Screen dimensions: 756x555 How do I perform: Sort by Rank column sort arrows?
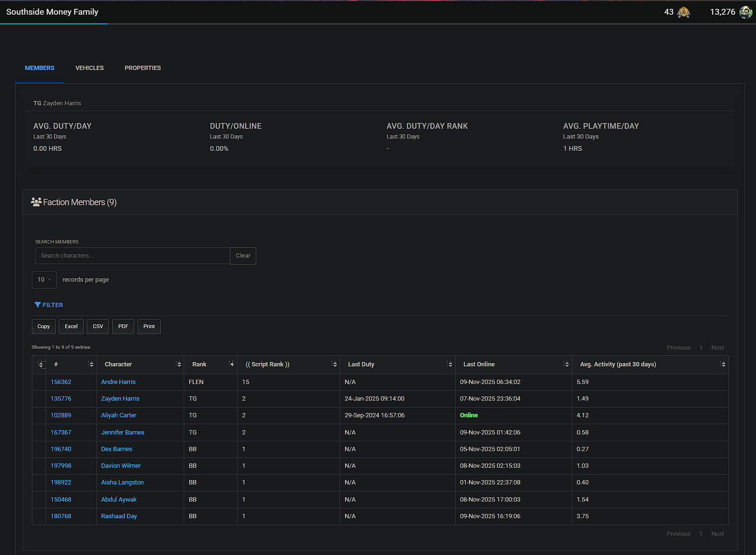pyautogui.click(x=231, y=364)
